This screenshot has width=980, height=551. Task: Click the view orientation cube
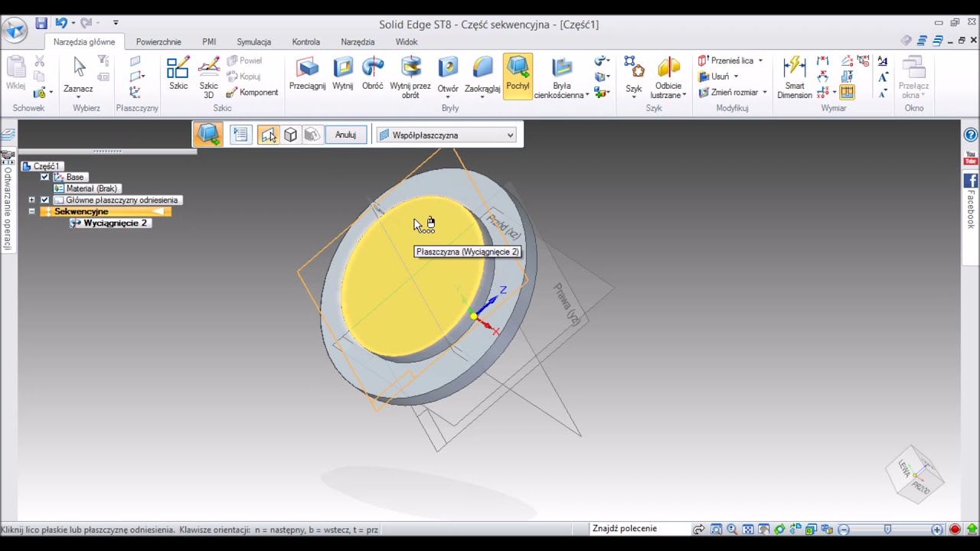coord(915,475)
